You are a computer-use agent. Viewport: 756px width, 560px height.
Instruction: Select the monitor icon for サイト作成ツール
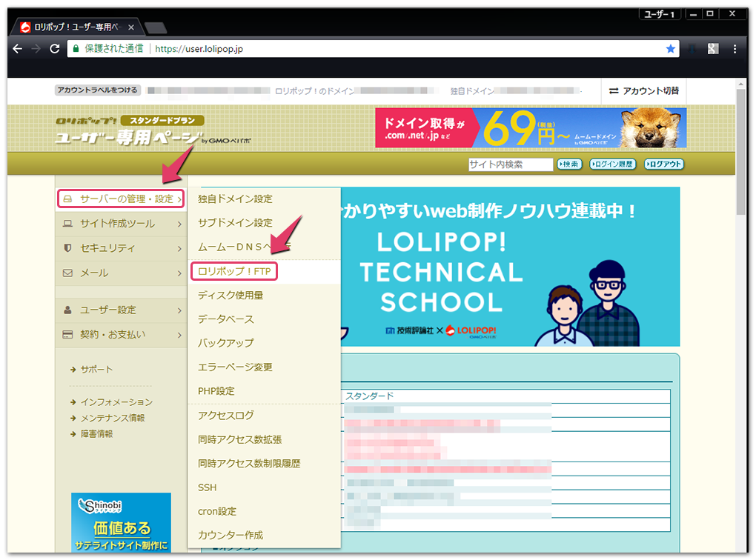coord(67,224)
